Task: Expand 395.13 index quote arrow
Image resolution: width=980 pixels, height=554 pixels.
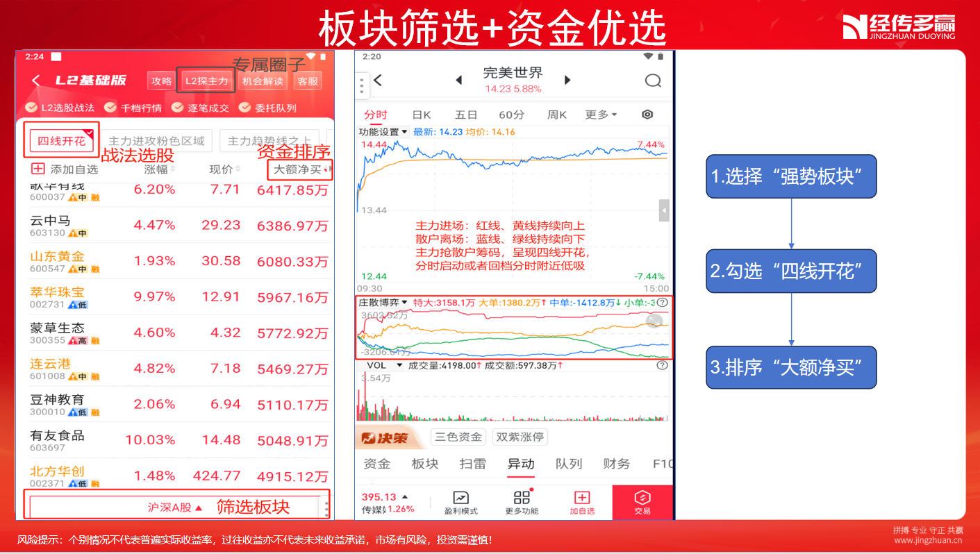Action: 406,496
